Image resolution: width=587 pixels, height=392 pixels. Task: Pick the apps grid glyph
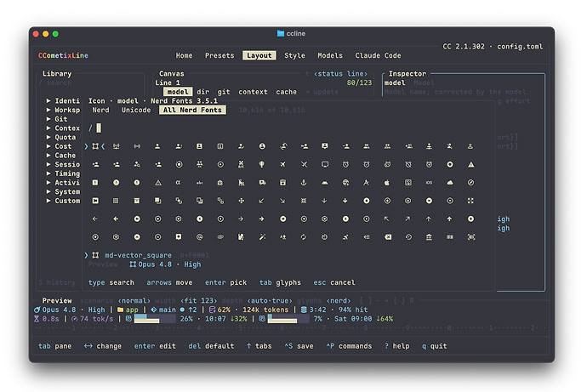(116, 201)
